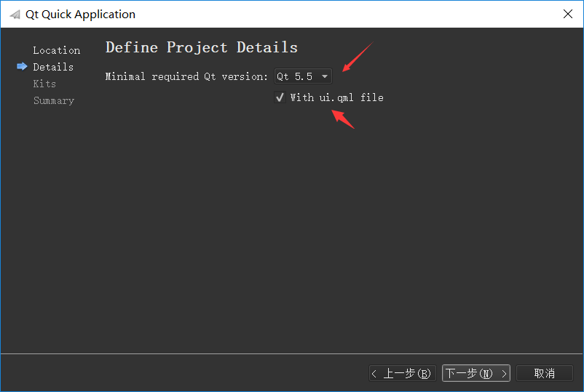584x392 pixels.
Task: Cancel the wizard with 取消
Action: (545, 373)
